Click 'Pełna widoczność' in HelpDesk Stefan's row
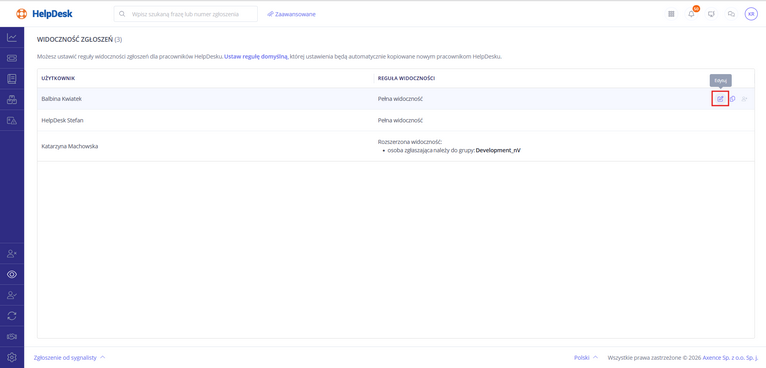 coord(400,120)
